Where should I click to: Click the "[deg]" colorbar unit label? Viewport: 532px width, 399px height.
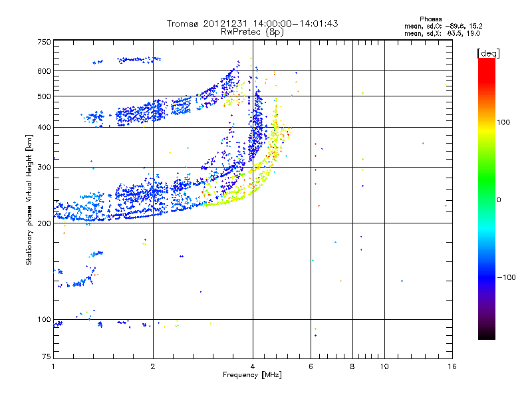[488, 53]
